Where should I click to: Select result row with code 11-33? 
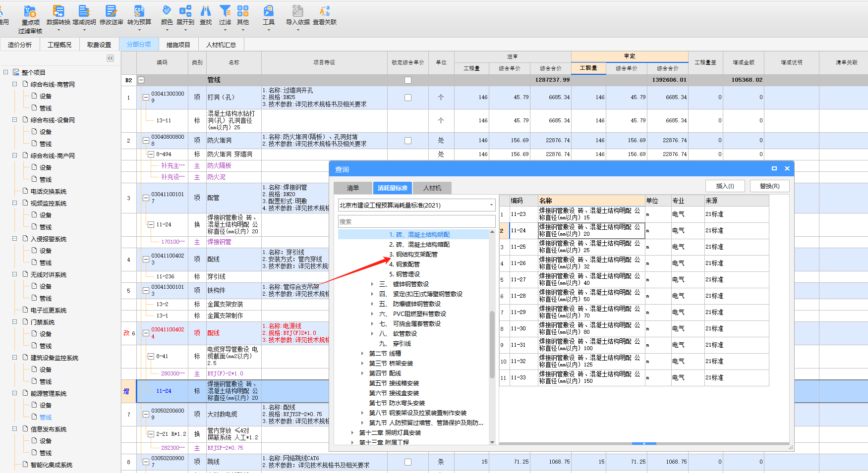click(x=634, y=377)
